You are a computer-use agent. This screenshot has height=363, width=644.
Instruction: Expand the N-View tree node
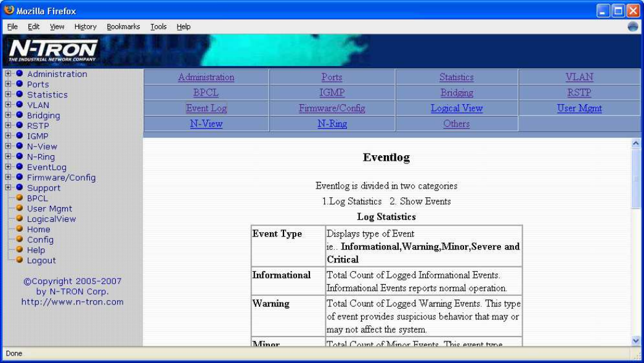click(8, 146)
